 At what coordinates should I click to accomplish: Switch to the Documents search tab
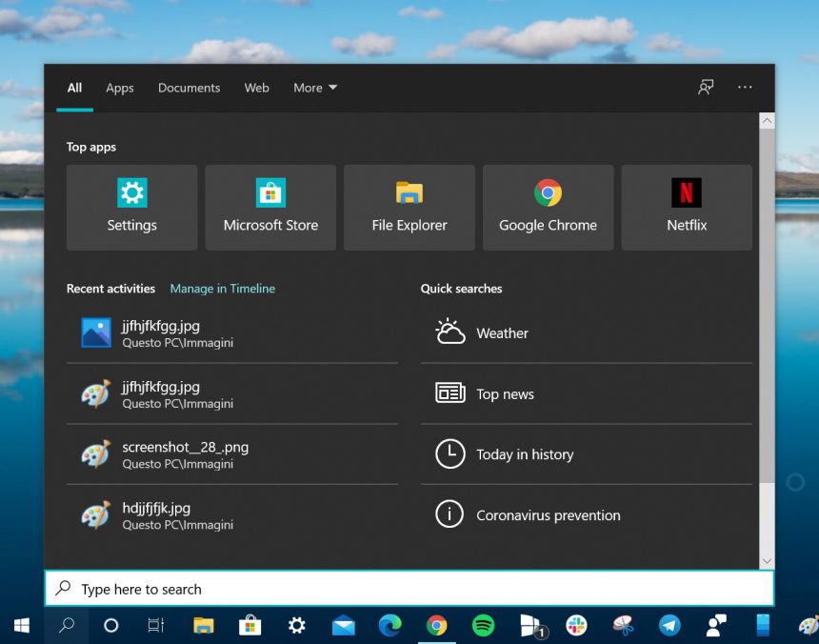pyautogui.click(x=190, y=88)
